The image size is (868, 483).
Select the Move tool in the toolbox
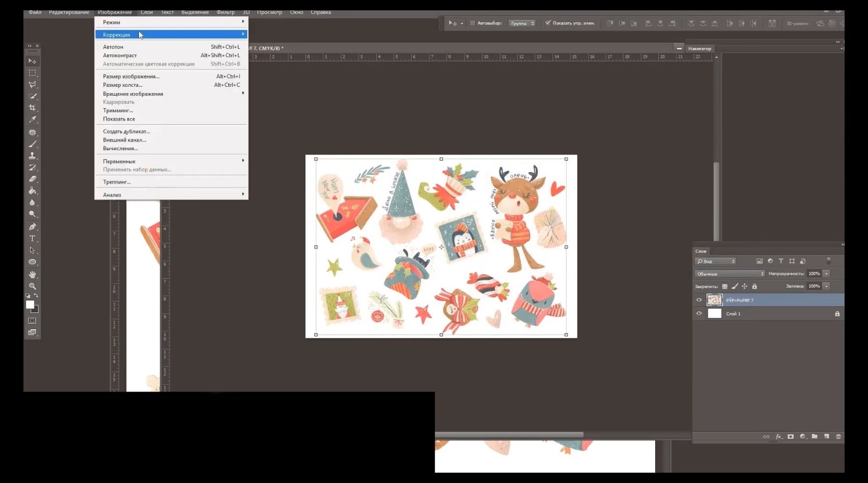[32, 61]
